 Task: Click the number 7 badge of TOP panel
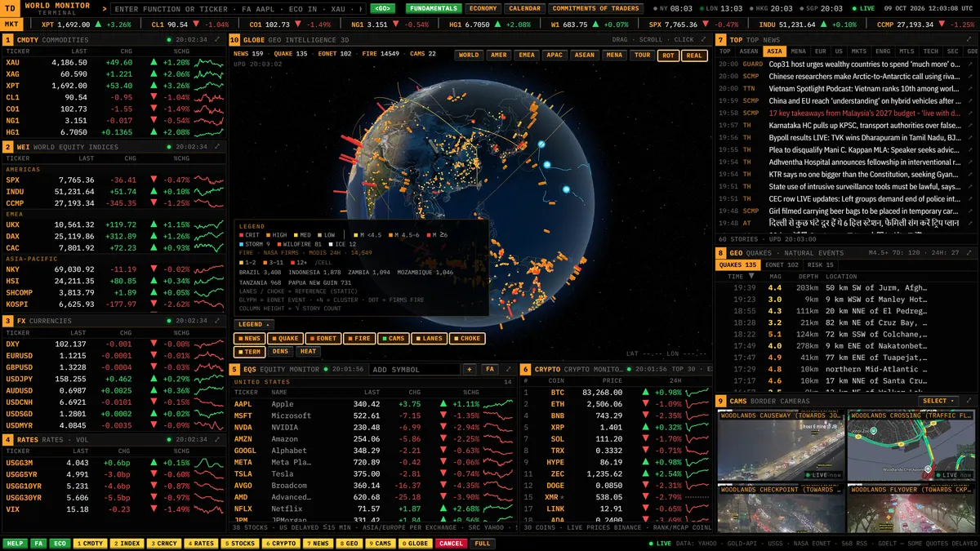721,39
